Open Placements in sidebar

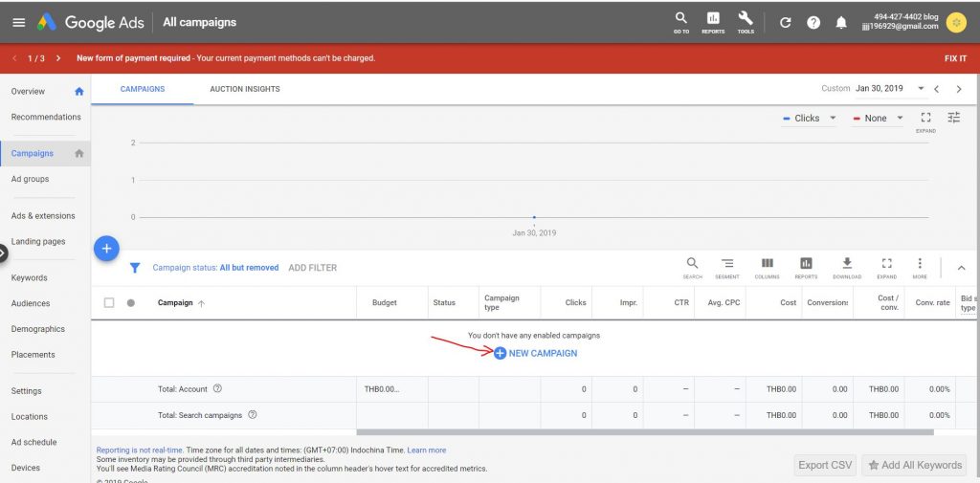click(x=33, y=354)
